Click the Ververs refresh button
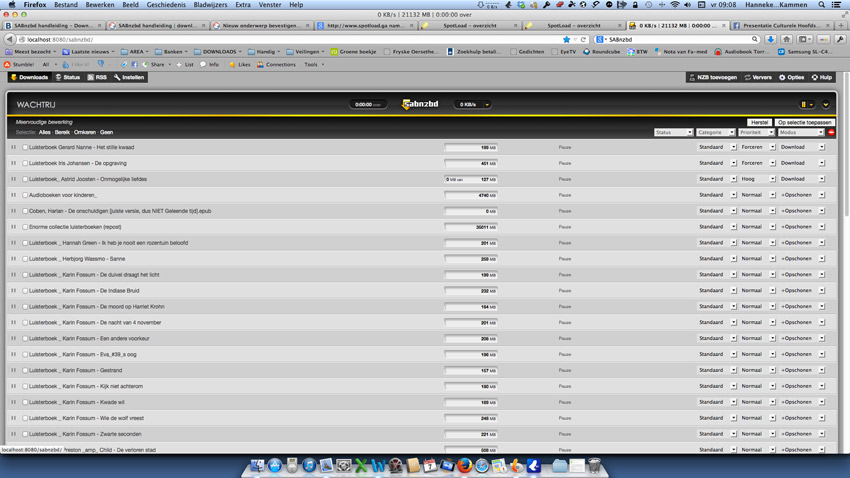Image resolution: width=850 pixels, height=478 pixels. (758, 77)
